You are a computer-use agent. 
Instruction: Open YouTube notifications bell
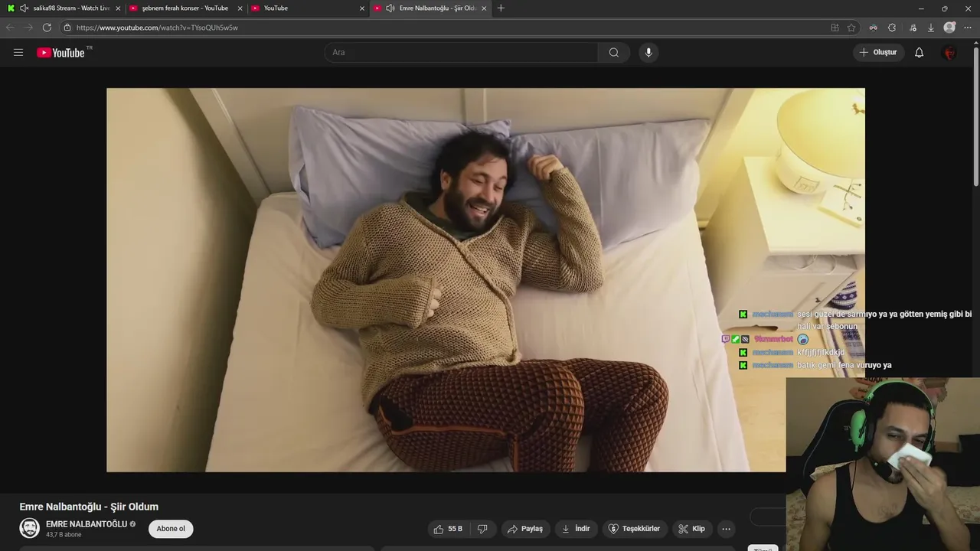tap(919, 52)
